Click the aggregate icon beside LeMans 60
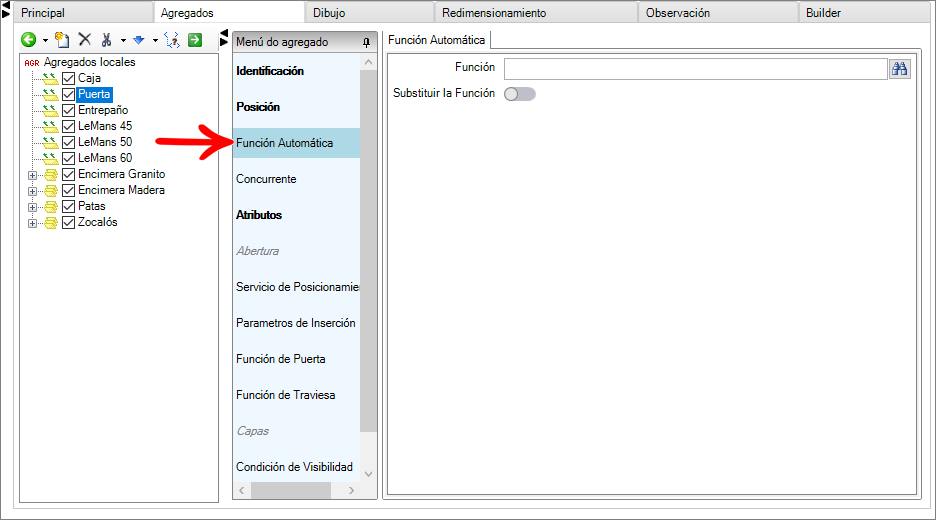 [x=50, y=159]
